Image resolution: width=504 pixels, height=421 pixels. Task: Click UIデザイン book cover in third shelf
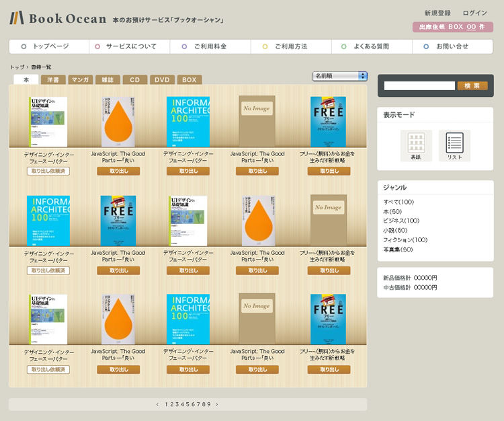[x=48, y=319]
